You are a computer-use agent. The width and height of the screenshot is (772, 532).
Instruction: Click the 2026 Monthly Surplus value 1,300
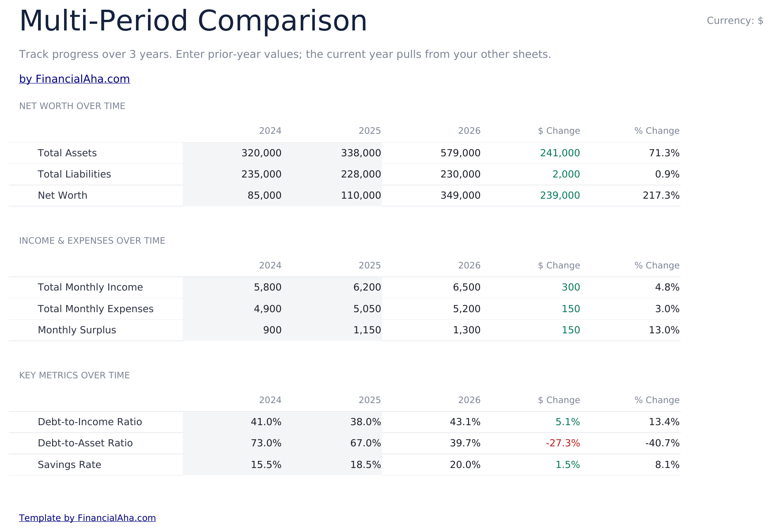[467, 330]
